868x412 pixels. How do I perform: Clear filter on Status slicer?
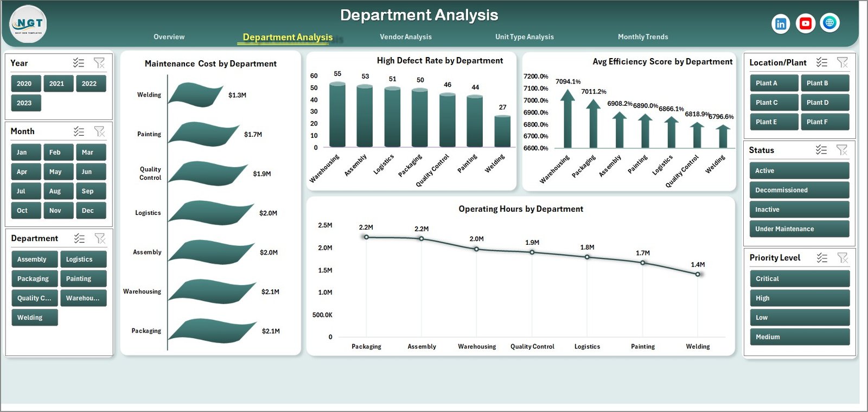click(842, 150)
